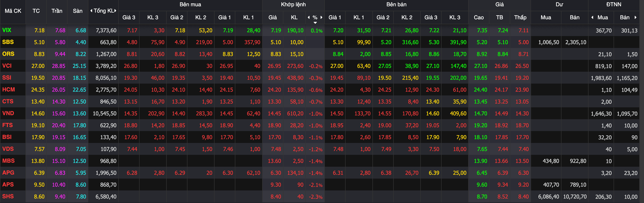Click sort-down triangle under % header

[x=315, y=23]
